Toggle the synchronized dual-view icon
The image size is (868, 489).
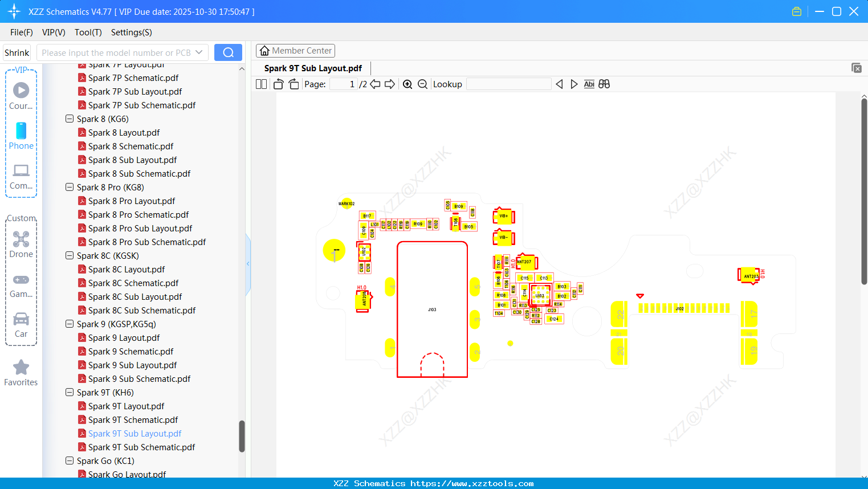click(x=604, y=84)
